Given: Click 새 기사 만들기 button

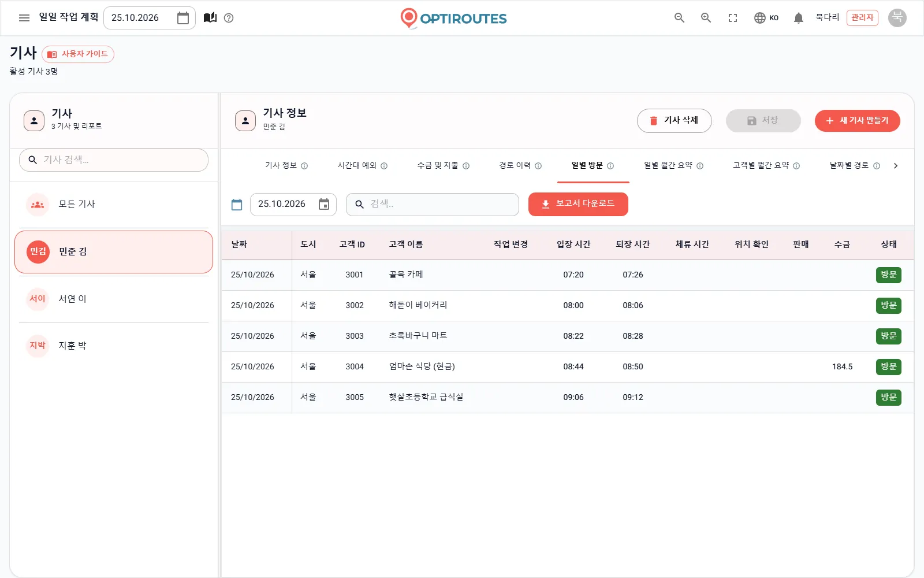Looking at the screenshot, I should tap(857, 121).
